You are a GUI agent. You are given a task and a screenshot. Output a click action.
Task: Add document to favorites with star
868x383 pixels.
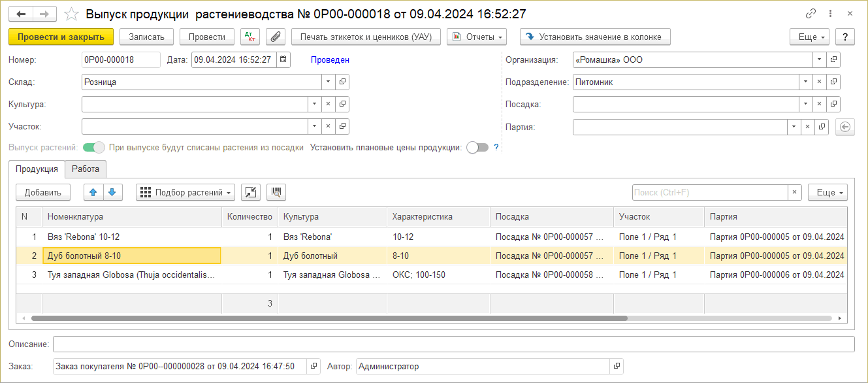pos(72,14)
